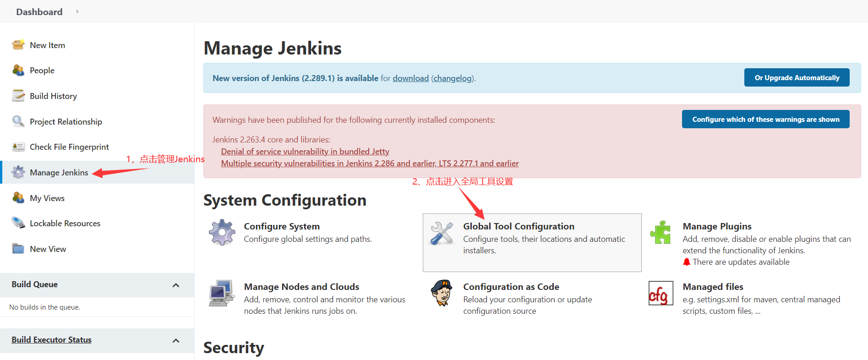Open My Views in sidebar
The image size is (868, 360).
(x=47, y=198)
